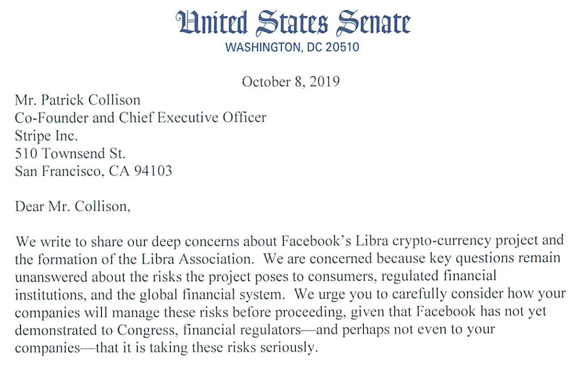Click the United States Senate letterhead
This screenshot has width=588, height=367.
click(293, 23)
